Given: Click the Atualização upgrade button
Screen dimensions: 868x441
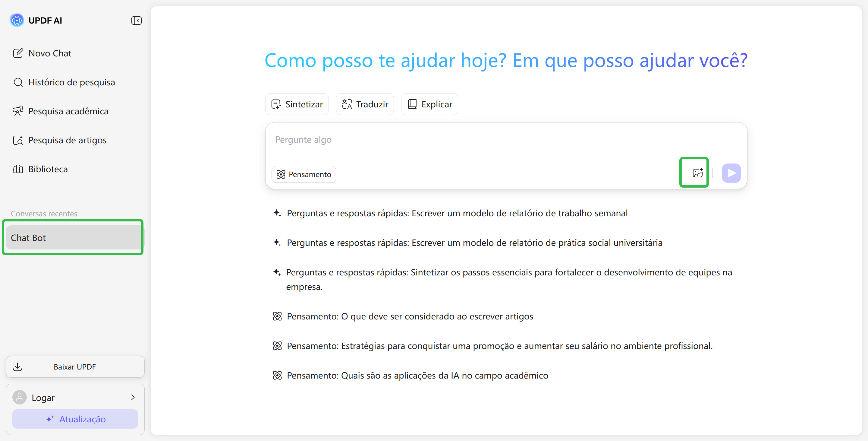Looking at the screenshot, I should (75, 419).
